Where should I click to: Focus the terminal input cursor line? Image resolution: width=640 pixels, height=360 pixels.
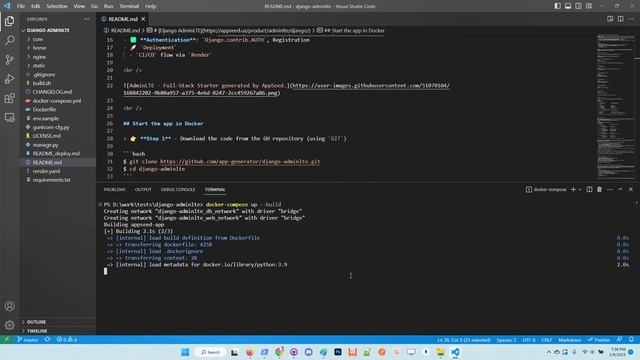105,271
